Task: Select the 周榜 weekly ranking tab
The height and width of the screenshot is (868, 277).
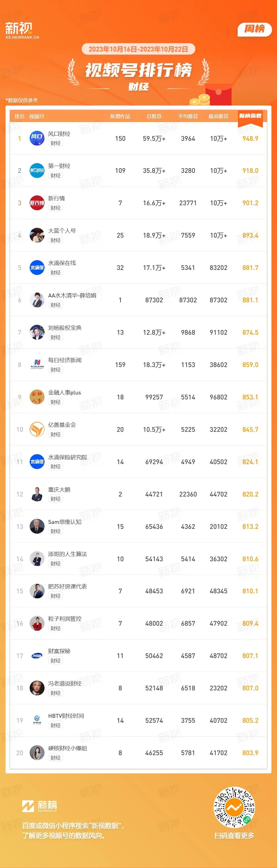Action: [255, 29]
